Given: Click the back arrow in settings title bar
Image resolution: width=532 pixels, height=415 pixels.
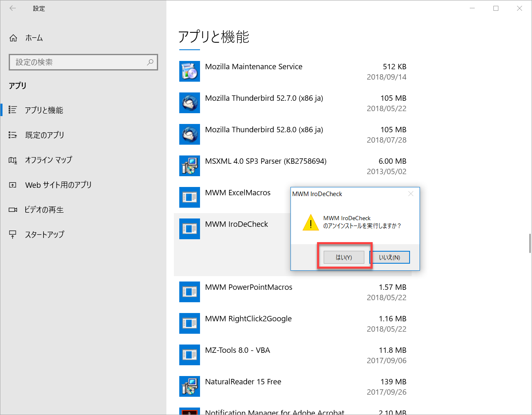Looking at the screenshot, I should coord(13,8).
